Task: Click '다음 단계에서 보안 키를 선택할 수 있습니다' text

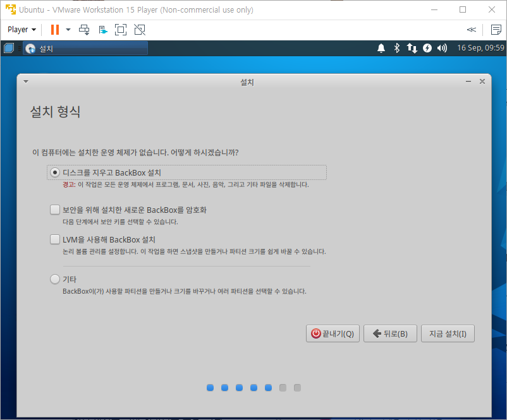Action: [120, 222]
